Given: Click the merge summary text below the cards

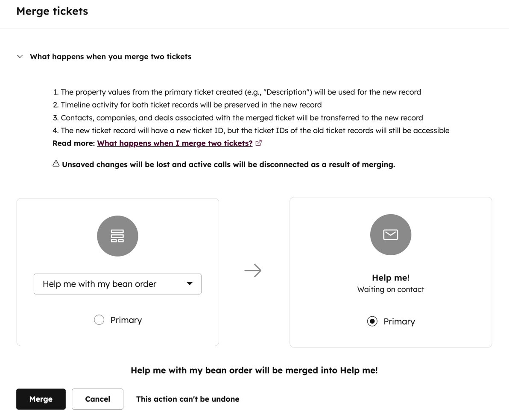Looking at the screenshot, I should click(254, 370).
